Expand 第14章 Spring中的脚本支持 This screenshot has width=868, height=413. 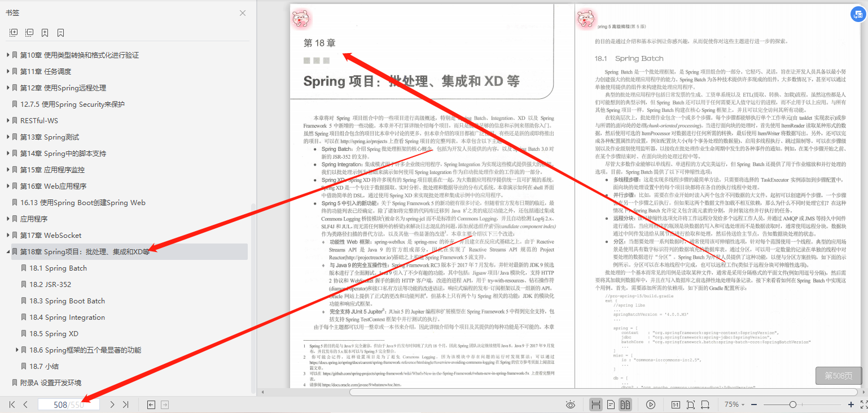(x=8, y=154)
